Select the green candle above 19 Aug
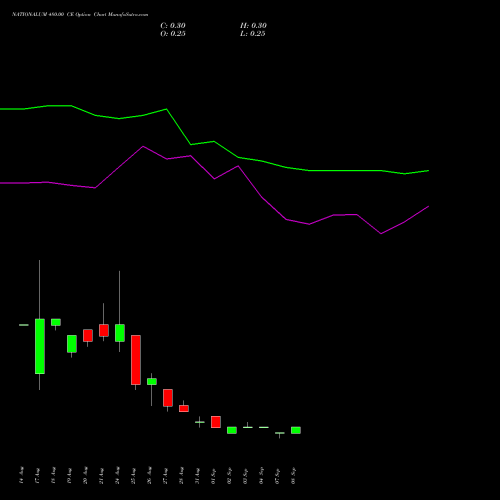 72,344
